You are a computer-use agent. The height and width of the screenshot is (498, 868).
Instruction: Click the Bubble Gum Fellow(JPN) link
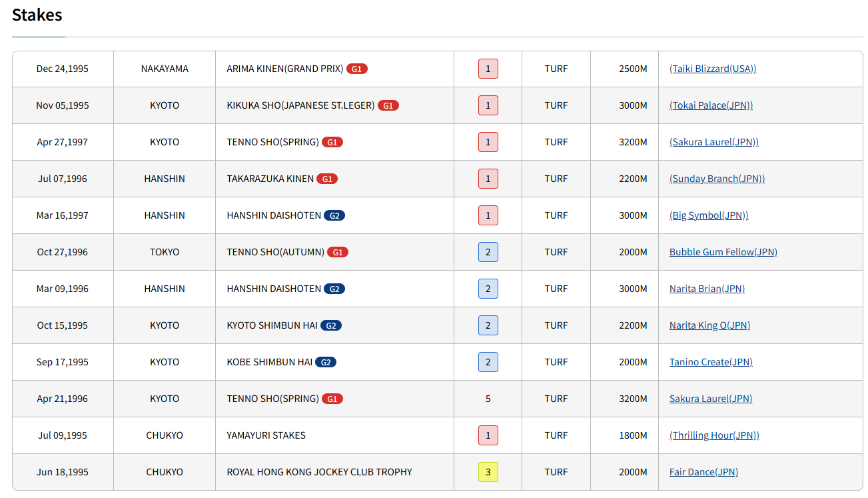(x=723, y=252)
